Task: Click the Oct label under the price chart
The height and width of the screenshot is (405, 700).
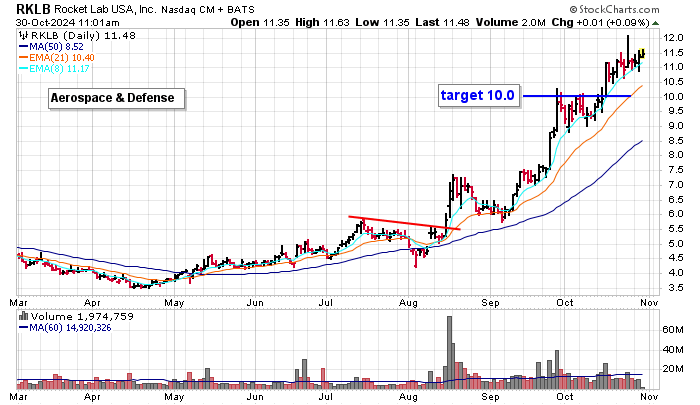Action: coord(565,303)
